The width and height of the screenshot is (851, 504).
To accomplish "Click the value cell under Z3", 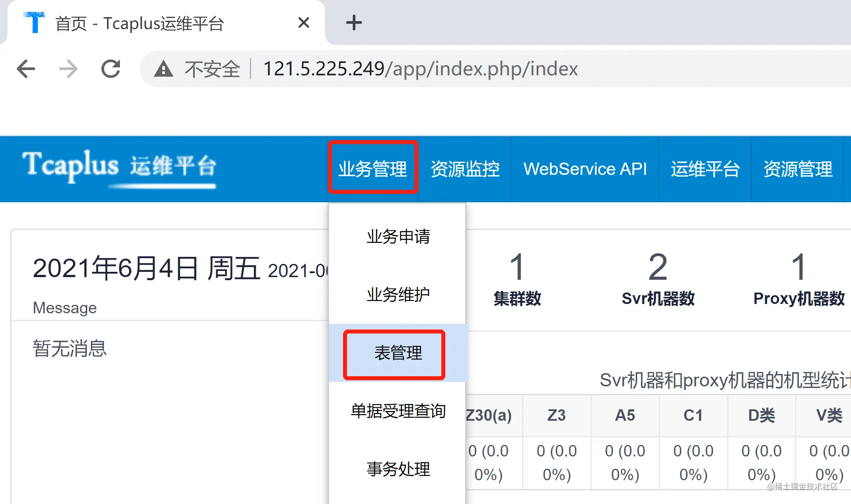I will pyautogui.click(x=556, y=463).
